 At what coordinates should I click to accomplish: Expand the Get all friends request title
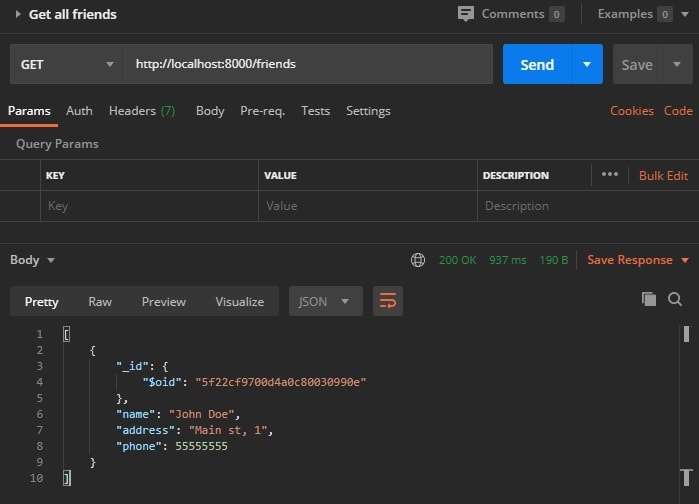pos(18,14)
